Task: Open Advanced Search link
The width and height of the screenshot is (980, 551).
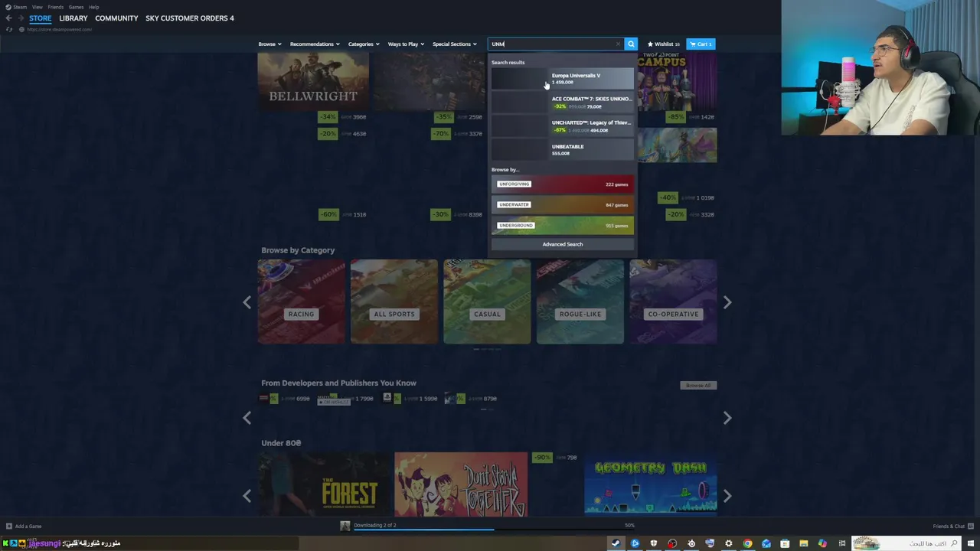Action: pyautogui.click(x=563, y=244)
